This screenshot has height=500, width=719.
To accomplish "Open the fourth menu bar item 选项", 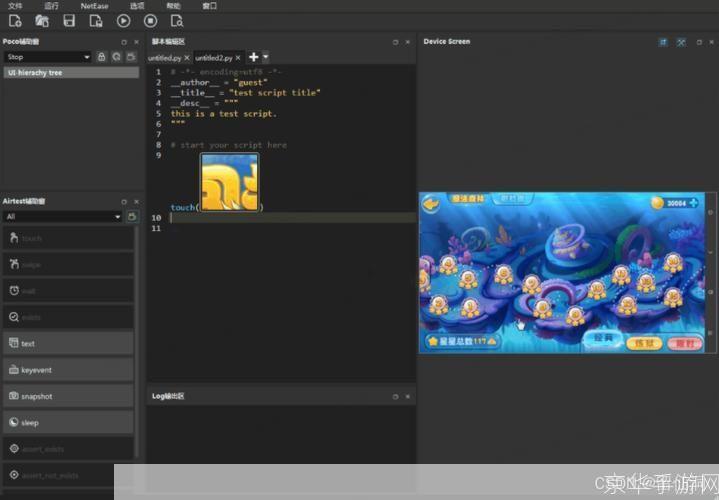I will pyautogui.click(x=137, y=6).
